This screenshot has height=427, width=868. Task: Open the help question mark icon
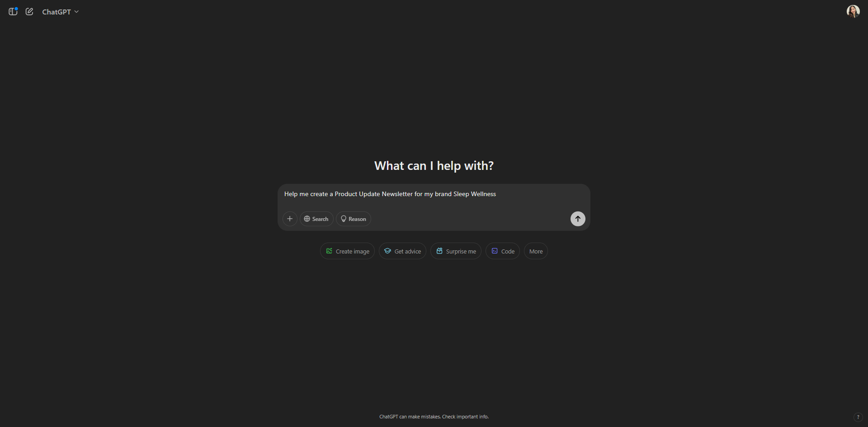pos(858,417)
